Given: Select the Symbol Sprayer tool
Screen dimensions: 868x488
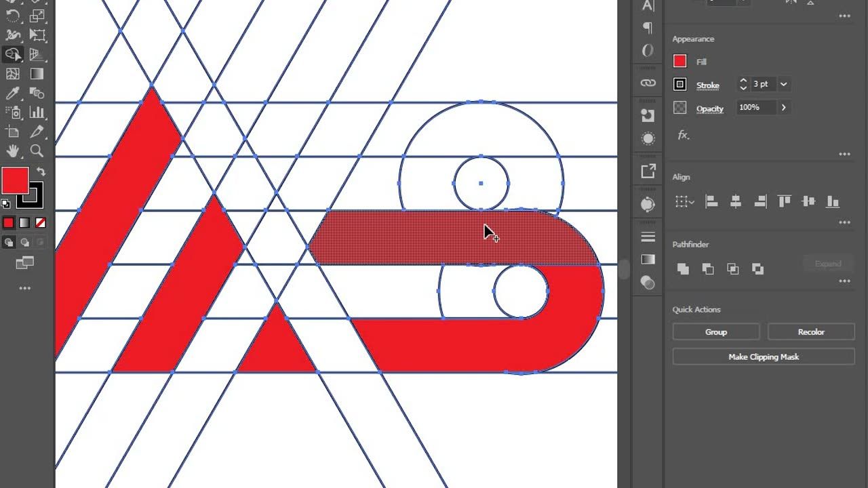Looking at the screenshot, I should [12, 113].
